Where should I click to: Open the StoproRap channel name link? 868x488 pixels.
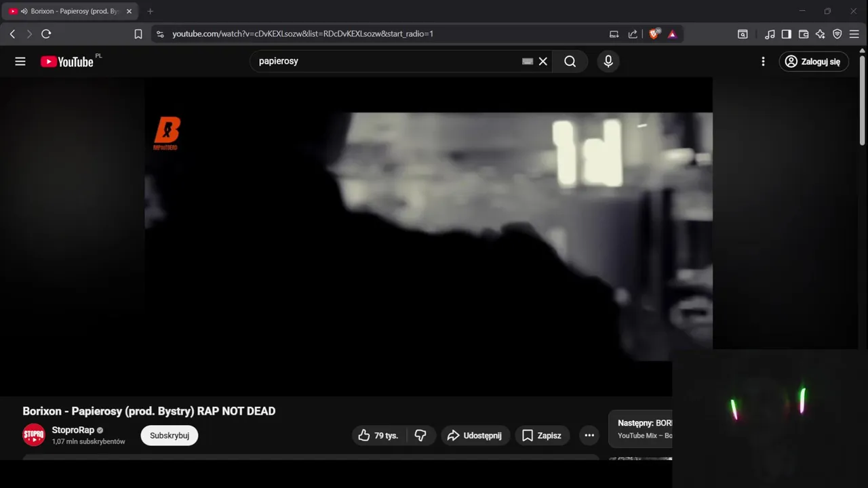(x=73, y=430)
